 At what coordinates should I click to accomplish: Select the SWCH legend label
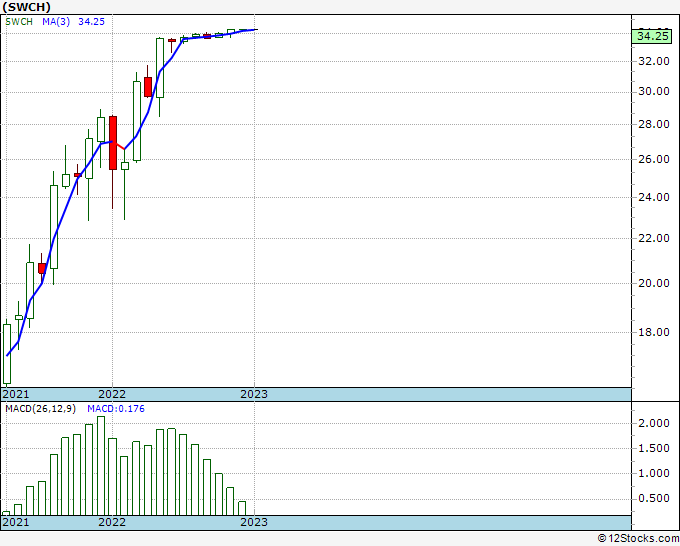pos(19,22)
